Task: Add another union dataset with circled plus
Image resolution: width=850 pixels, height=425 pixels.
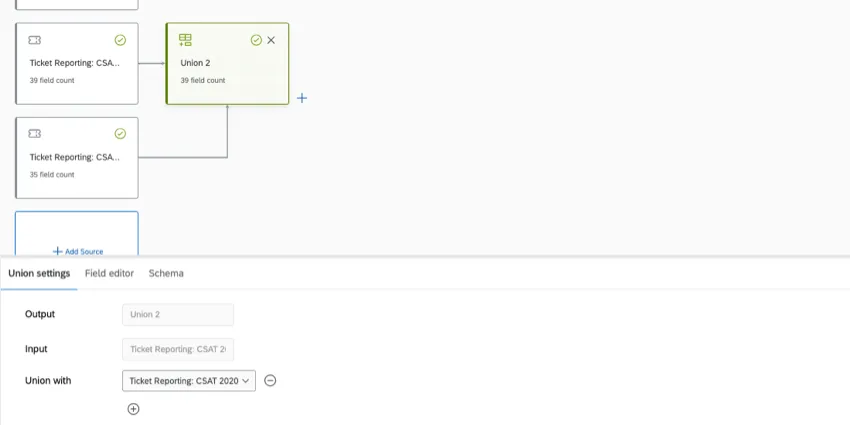Action: (133, 408)
